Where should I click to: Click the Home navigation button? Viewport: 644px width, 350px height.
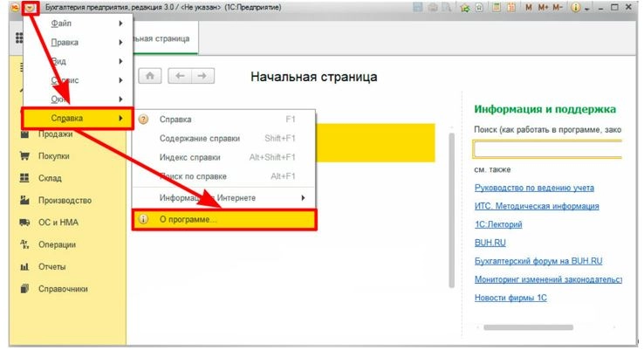(150, 76)
